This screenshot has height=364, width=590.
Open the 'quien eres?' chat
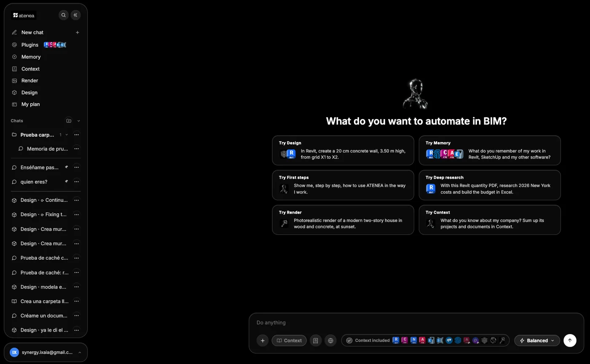(34, 182)
